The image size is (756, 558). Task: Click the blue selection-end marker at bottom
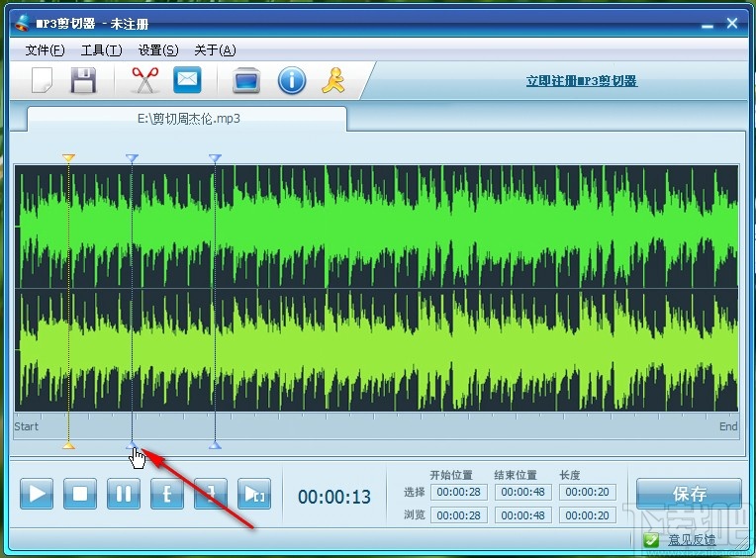pos(215,446)
